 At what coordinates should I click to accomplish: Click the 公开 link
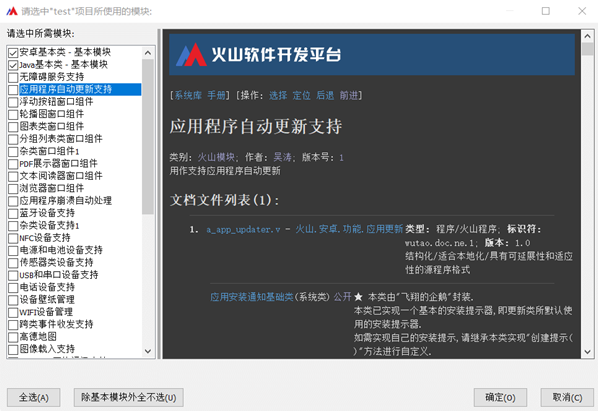pos(342,297)
